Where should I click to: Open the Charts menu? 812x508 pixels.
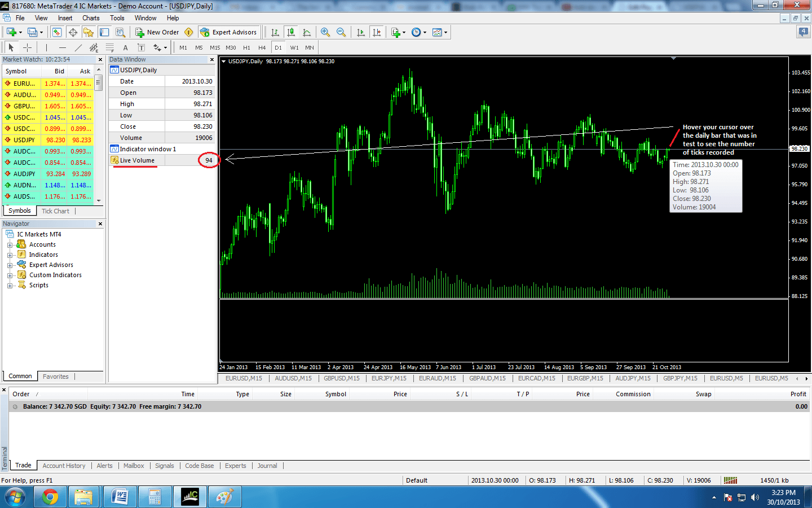91,17
